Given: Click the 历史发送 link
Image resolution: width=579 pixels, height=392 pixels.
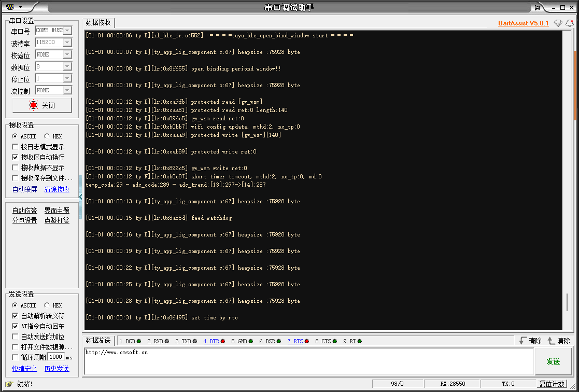Looking at the screenshot, I should [x=57, y=369].
